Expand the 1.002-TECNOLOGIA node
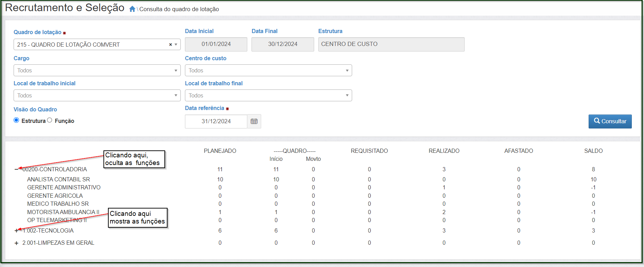Viewport: 644px width, 267px height. 16,230
